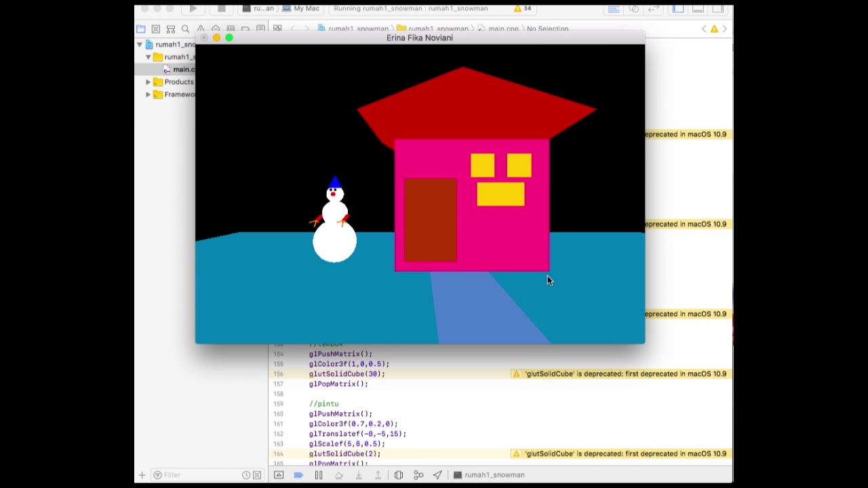Image resolution: width=868 pixels, height=488 pixels.
Task: Toggle the debug area panel button
Action: [x=698, y=9]
